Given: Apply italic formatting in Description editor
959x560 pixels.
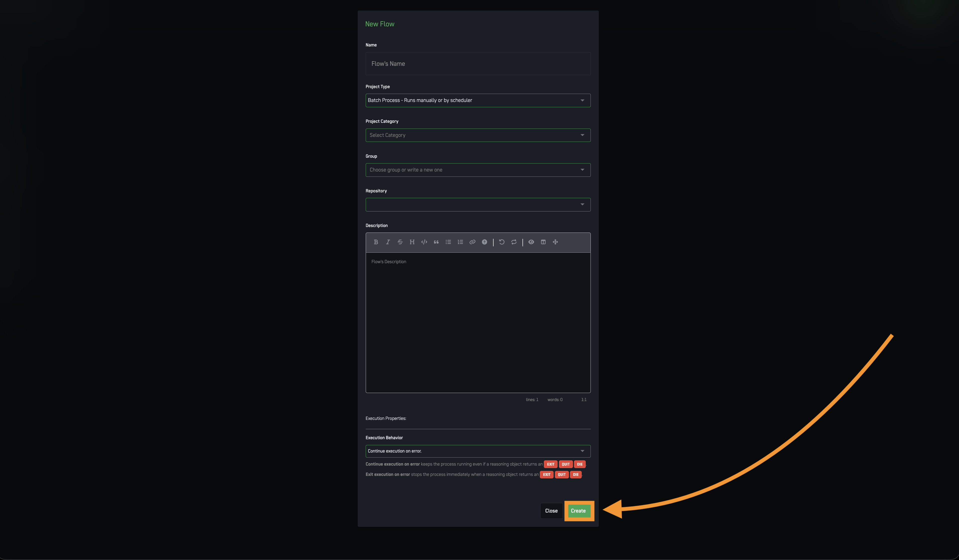Looking at the screenshot, I should pos(388,242).
